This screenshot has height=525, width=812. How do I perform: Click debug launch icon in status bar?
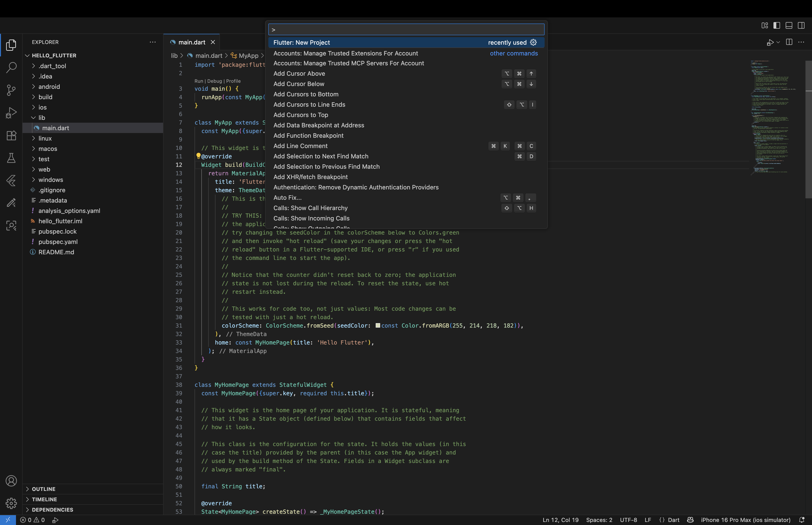point(55,520)
